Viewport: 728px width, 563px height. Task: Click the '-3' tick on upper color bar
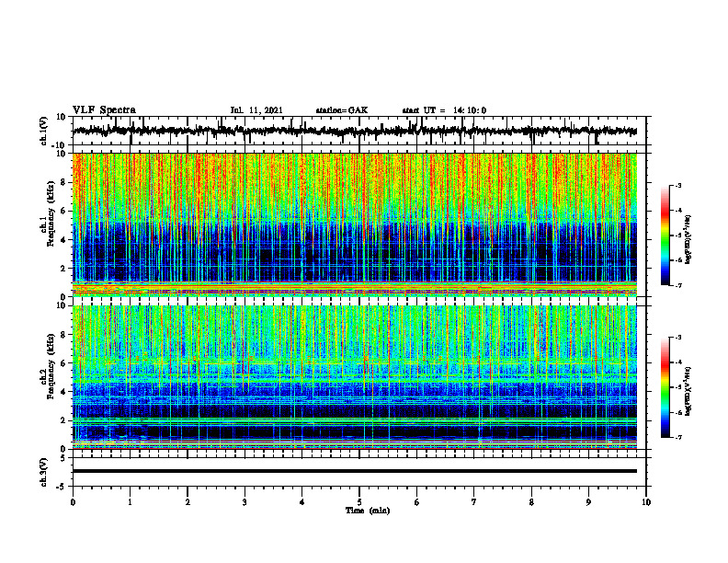pos(677,185)
